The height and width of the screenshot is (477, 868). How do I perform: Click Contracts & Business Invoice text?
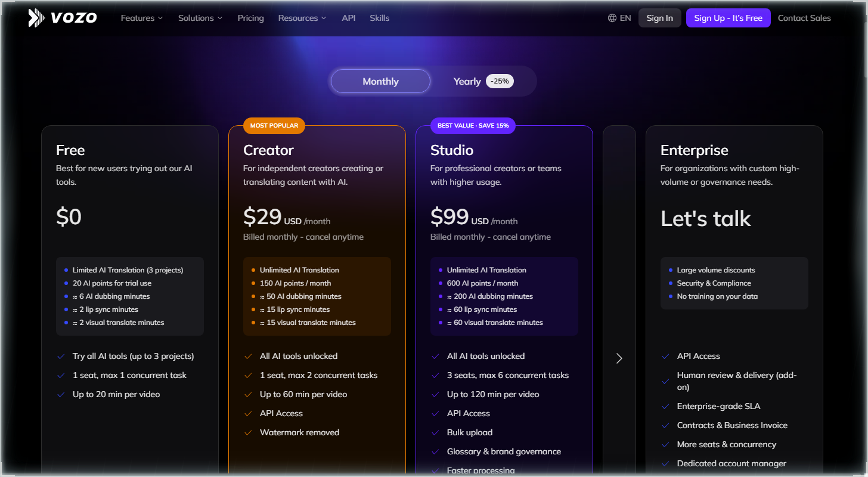[732, 425]
